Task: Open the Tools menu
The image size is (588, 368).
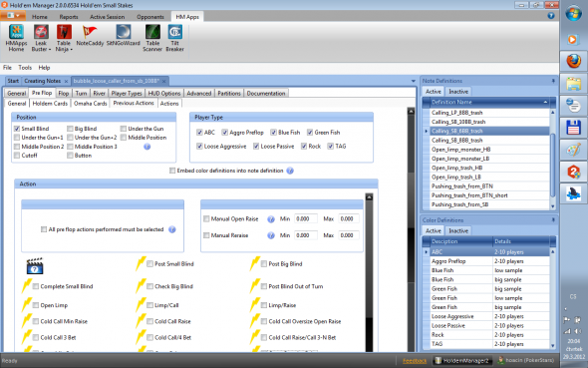Action: (x=25, y=68)
